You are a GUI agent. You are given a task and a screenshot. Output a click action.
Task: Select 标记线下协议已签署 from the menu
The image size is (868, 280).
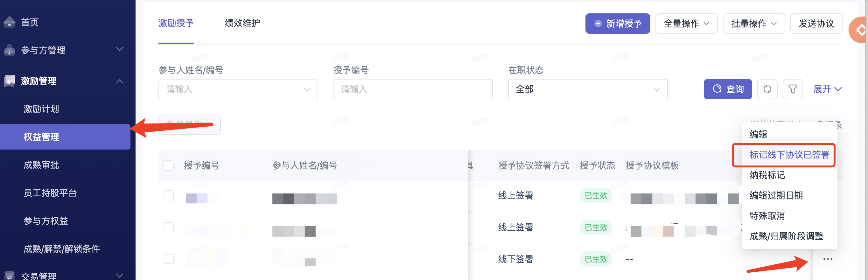point(789,155)
